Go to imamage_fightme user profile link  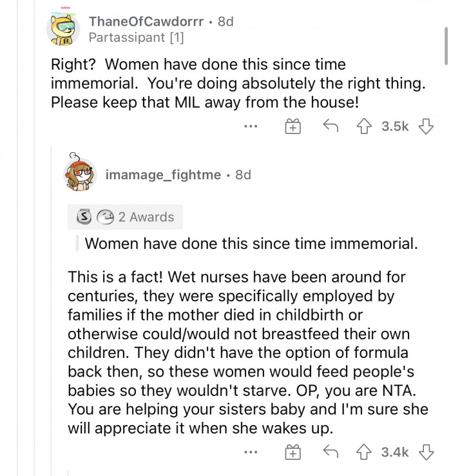tap(163, 174)
